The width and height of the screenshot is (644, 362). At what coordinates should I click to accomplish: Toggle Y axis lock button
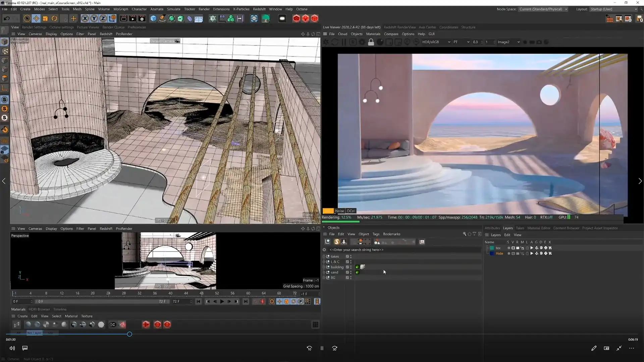pyautogui.click(x=94, y=18)
